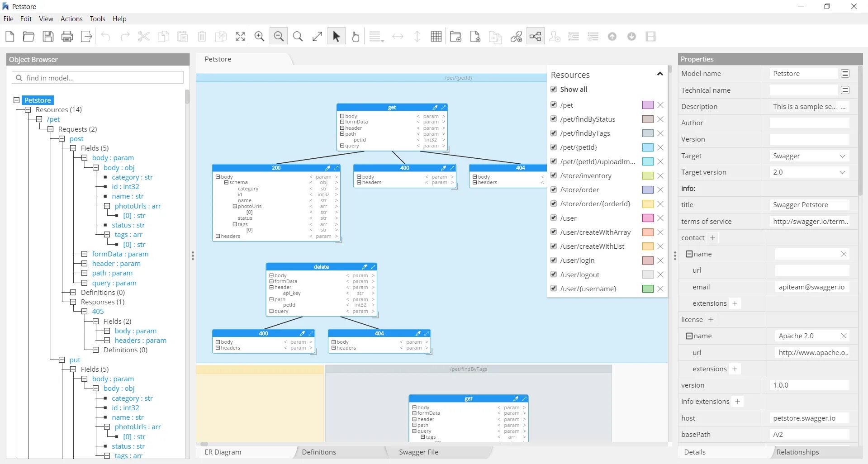Open the Target dropdown showing Swagger
This screenshot has width=868, height=464.
click(x=842, y=156)
